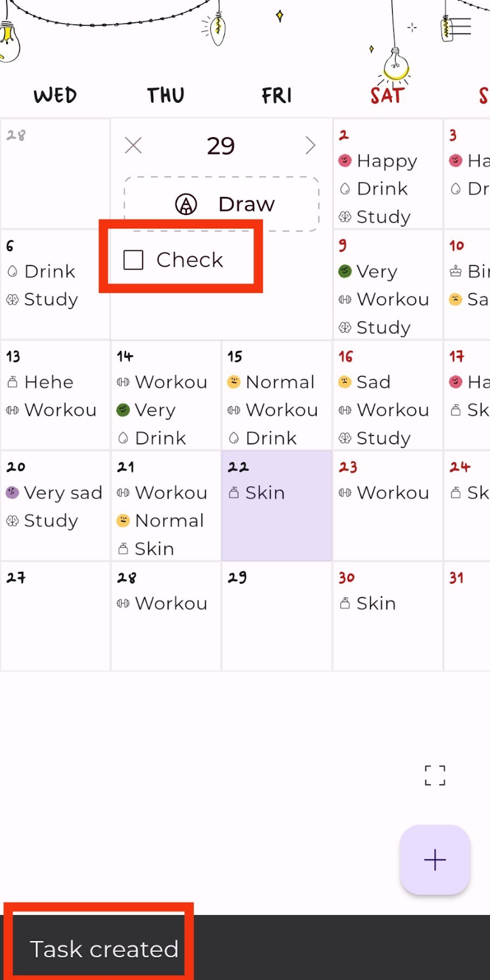Tap the Task created notification
The height and width of the screenshot is (980, 490).
[104, 949]
